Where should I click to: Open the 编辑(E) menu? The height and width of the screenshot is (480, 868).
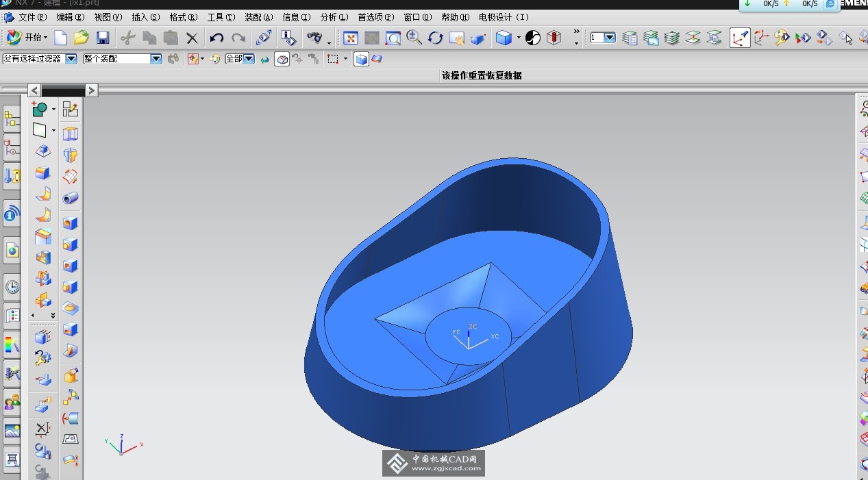71,17
